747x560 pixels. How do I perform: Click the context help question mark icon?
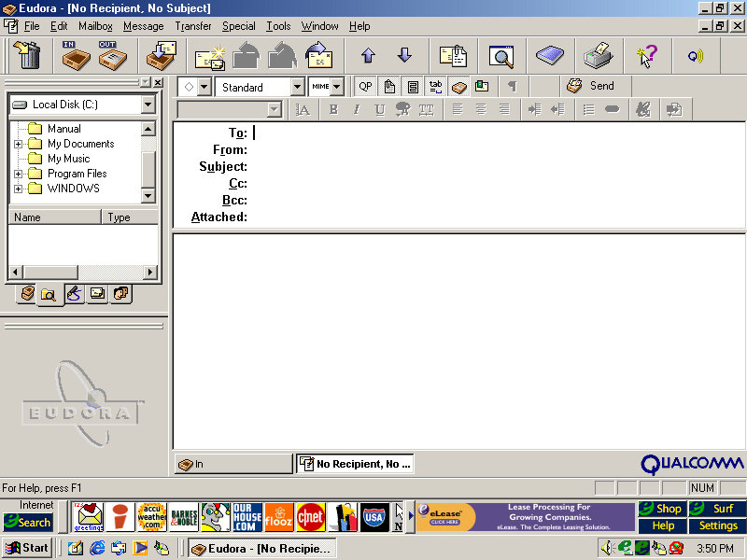click(646, 56)
